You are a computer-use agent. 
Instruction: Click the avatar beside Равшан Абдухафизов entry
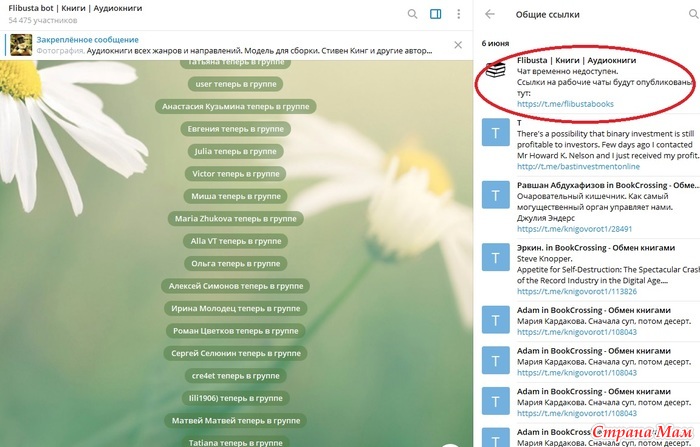tap(496, 195)
